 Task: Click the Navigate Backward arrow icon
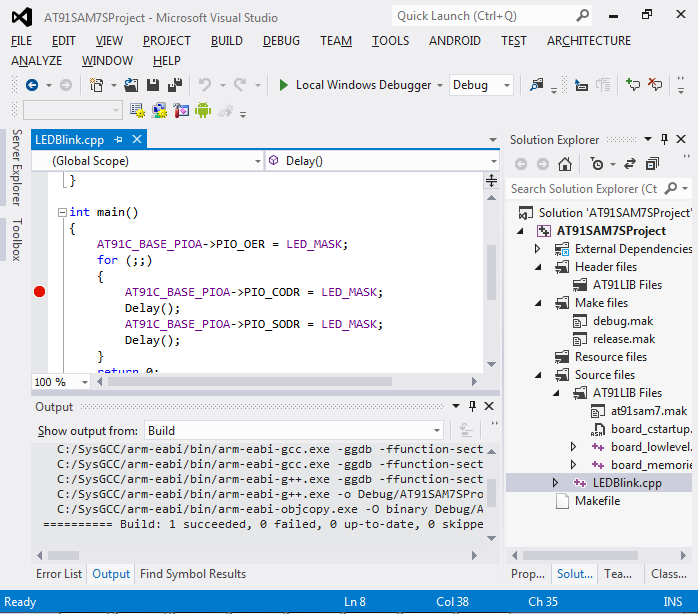[x=32, y=85]
